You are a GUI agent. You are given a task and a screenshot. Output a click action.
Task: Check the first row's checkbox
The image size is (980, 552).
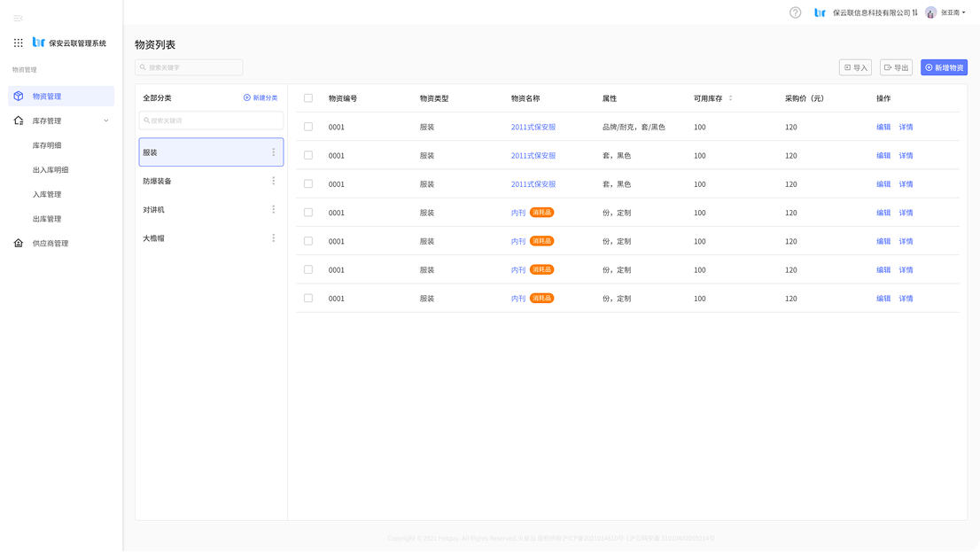coord(308,127)
